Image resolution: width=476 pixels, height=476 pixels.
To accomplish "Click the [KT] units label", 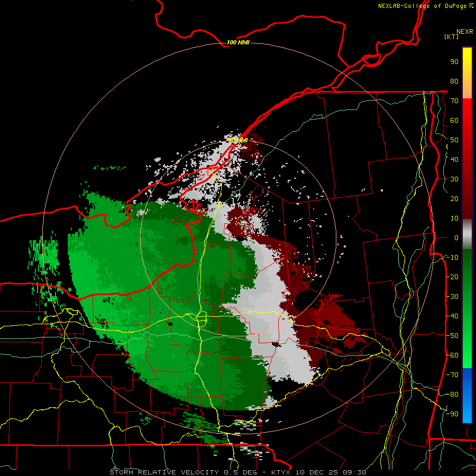I will (x=452, y=36).
